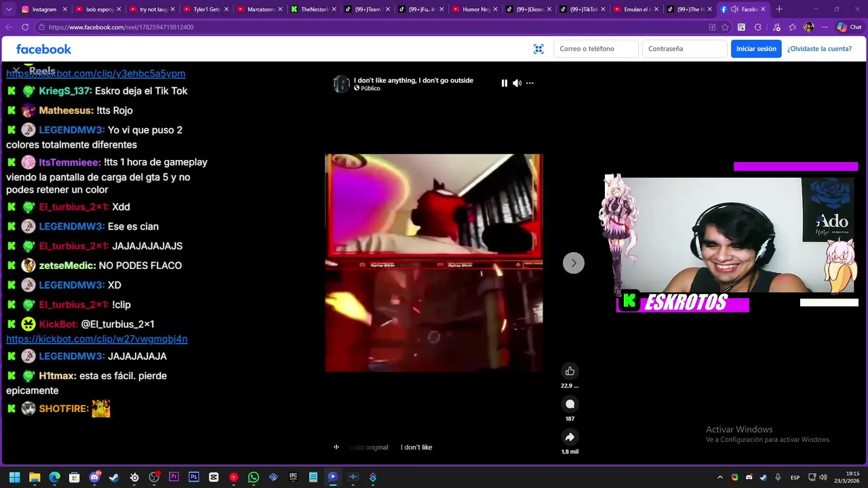This screenshot has width=868, height=488.
Task: Click the Steam tray icon
Action: pos(764,477)
